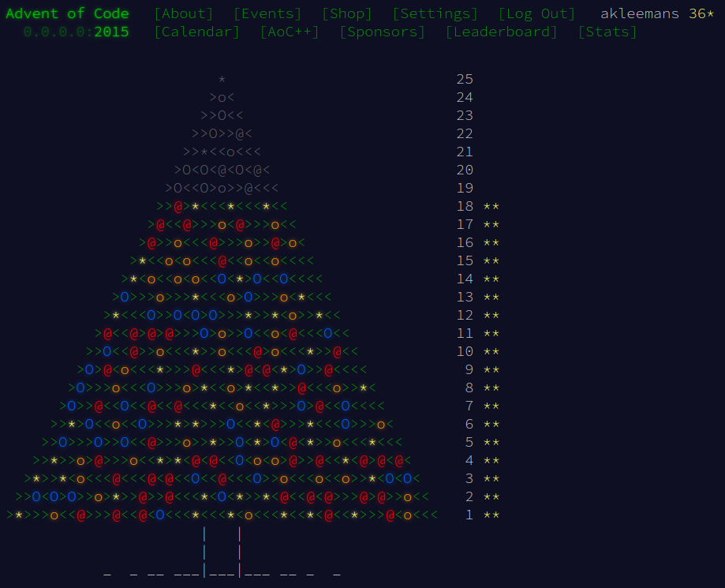Click the star atop the tree

click(x=222, y=80)
